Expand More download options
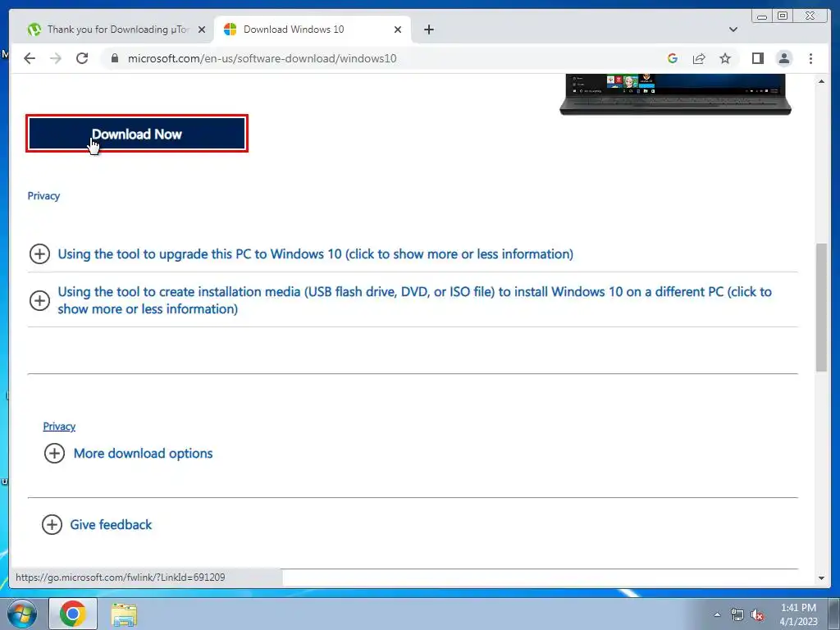840x630 pixels. 128,453
